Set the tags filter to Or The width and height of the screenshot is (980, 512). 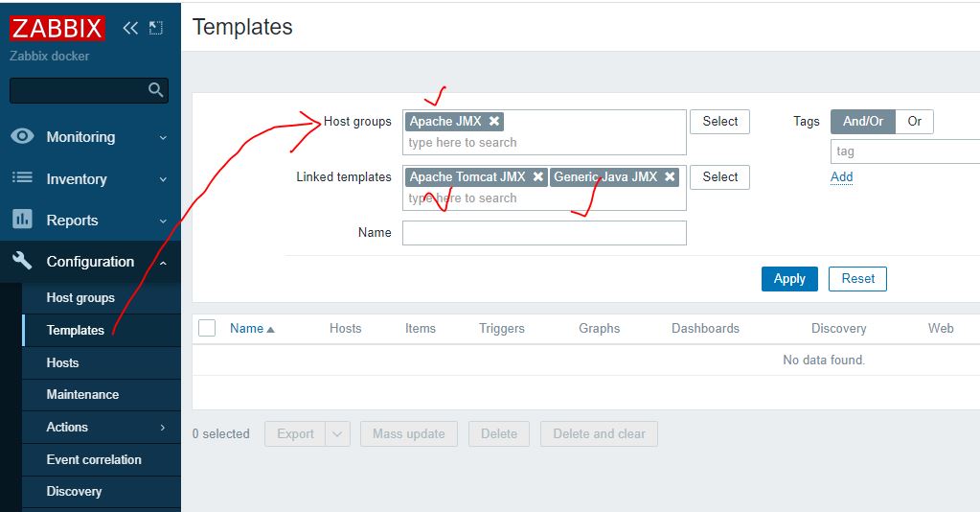914,121
